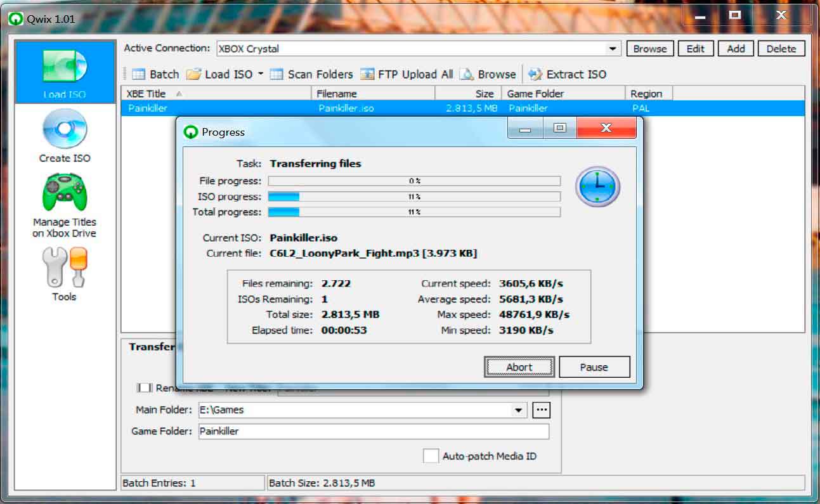Click the PAL region cell
Viewport: 820px width, 504px height.
[x=641, y=108]
